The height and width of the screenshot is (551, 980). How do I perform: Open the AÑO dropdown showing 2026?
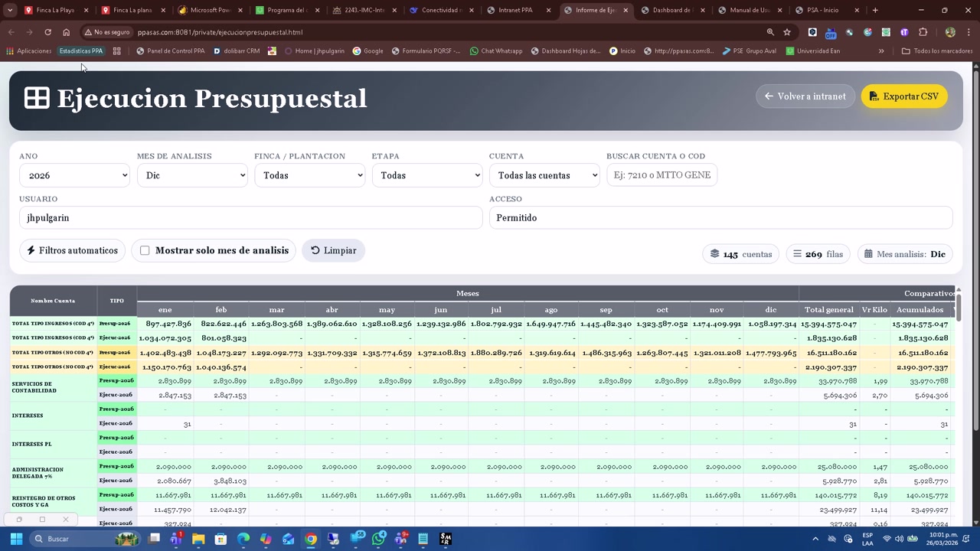point(74,175)
